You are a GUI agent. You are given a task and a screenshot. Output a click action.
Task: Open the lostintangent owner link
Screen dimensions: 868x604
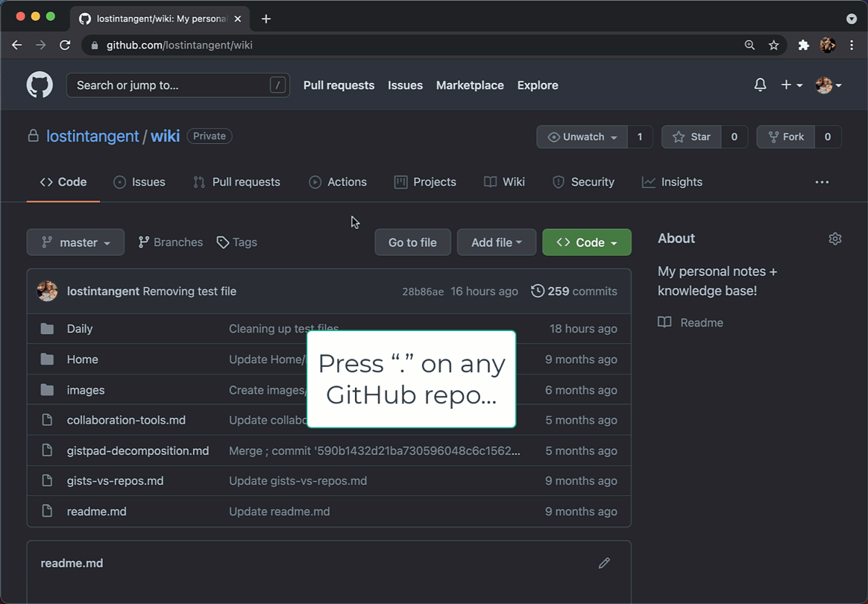point(92,136)
